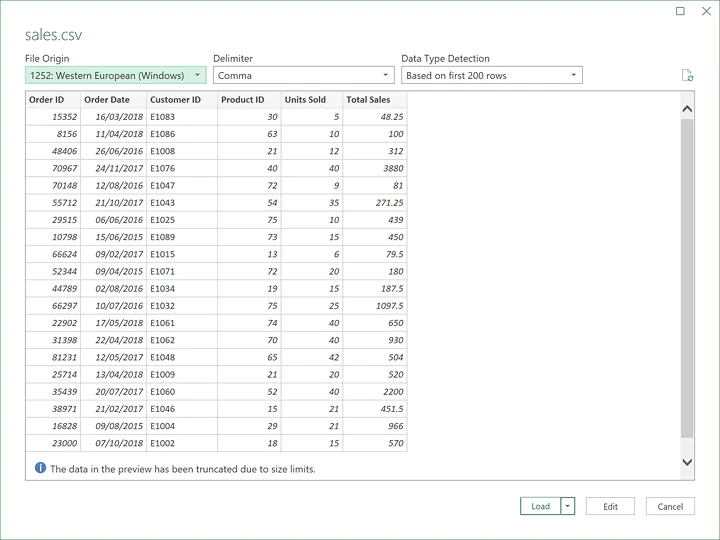Click the preview scroll up arrow

687,109
